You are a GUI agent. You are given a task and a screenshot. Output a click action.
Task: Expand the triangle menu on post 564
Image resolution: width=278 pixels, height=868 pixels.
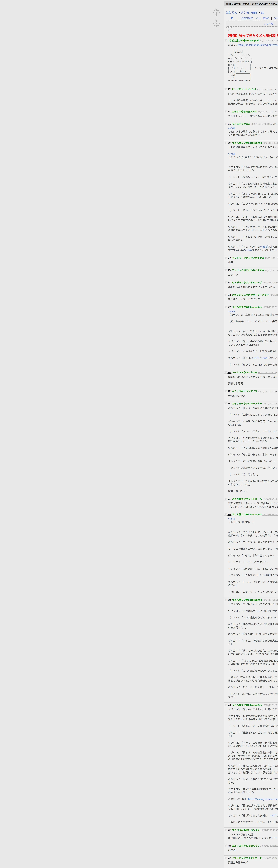pyautogui.click(x=226, y=143)
